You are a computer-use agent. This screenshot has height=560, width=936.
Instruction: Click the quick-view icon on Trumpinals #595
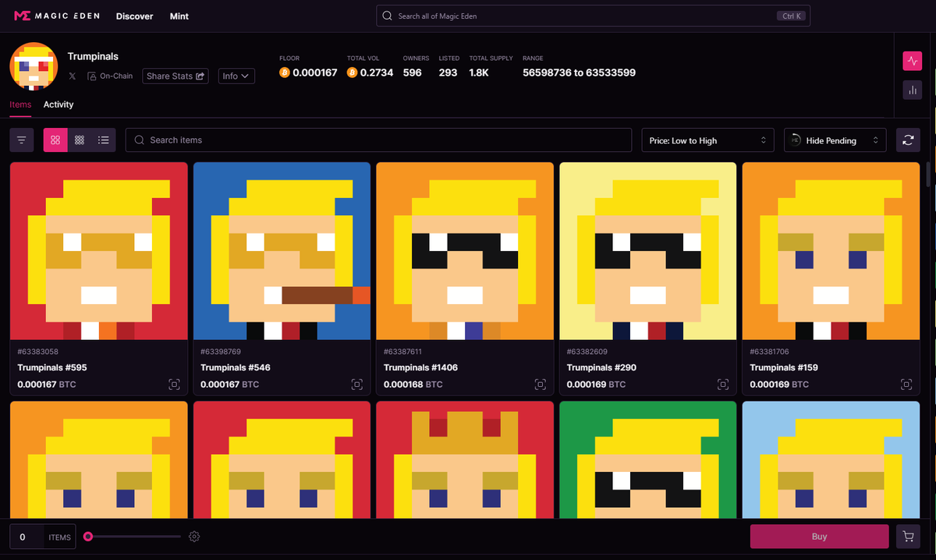pos(174,385)
